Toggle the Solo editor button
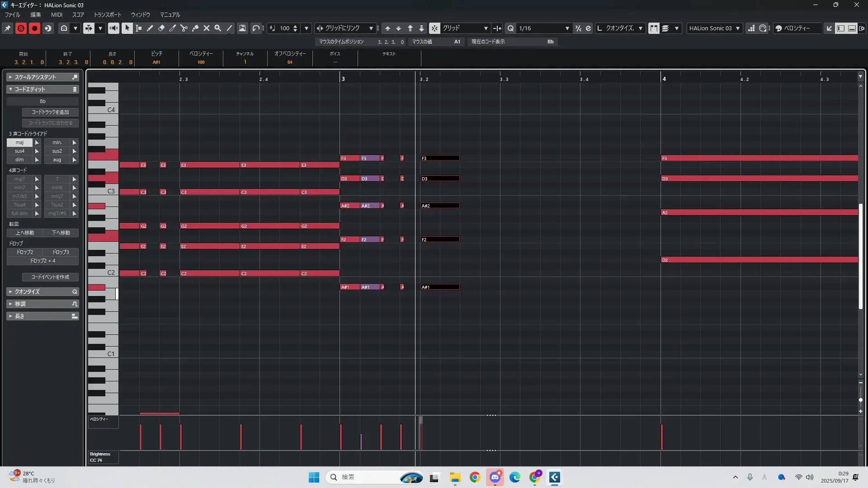 (x=21, y=28)
